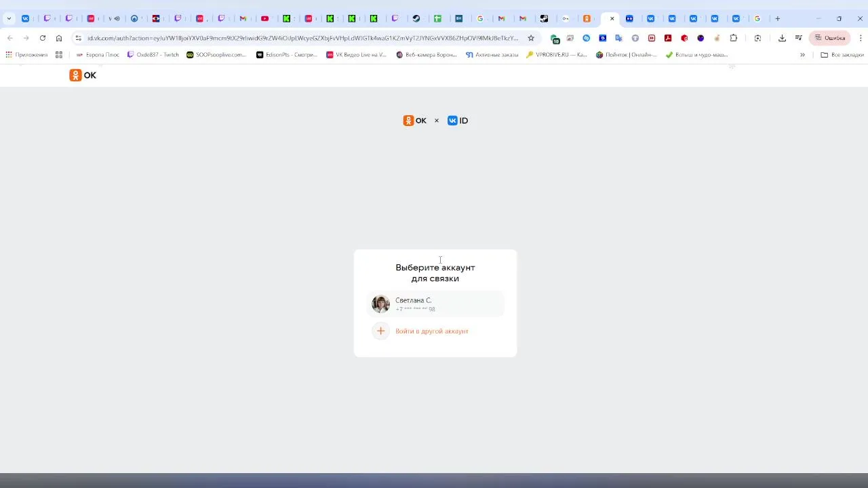The width and height of the screenshot is (868, 488).
Task: Open the media controls icon
Action: tap(799, 38)
